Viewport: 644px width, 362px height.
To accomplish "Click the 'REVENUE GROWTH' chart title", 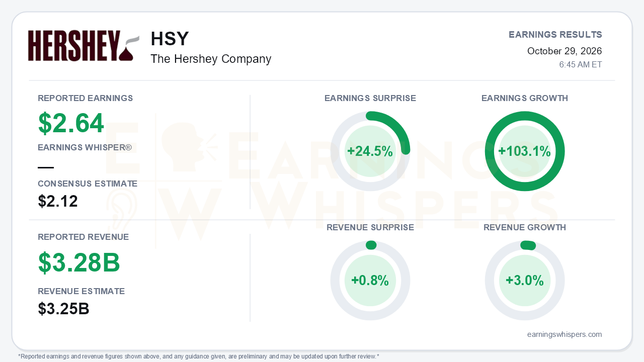I will [525, 227].
